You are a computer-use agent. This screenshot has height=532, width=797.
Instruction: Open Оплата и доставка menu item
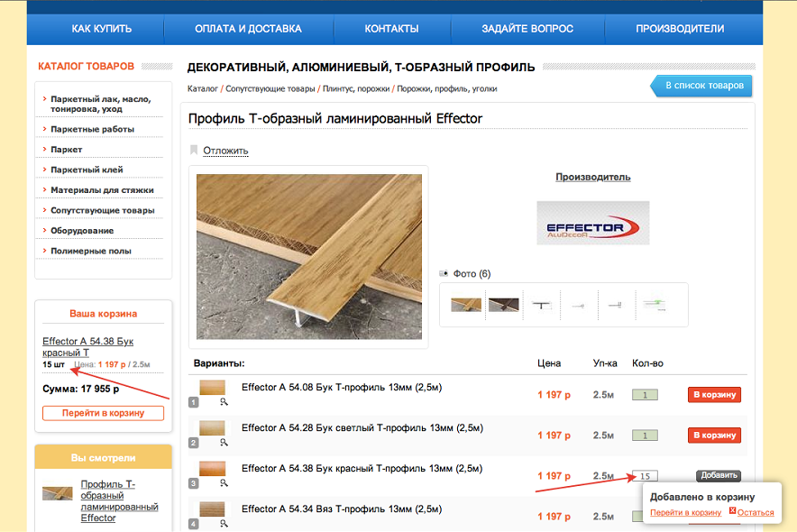[x=248, y=29]
